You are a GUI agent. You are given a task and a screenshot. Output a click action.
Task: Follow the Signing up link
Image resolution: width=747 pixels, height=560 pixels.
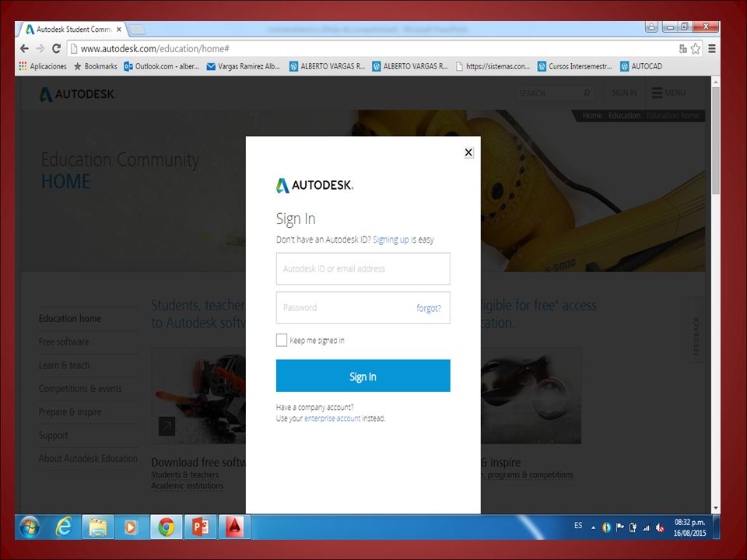click(391, 240)
